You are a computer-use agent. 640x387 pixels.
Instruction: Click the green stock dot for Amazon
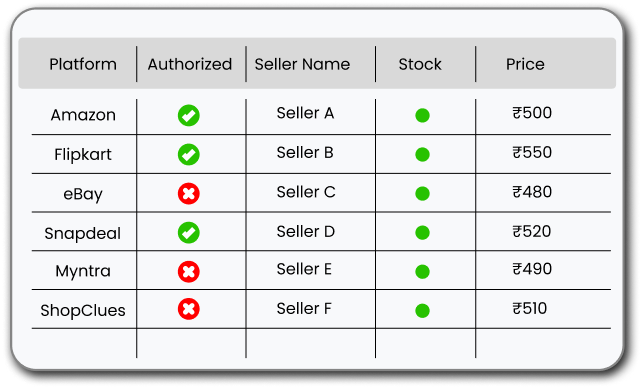click(422, 116)
